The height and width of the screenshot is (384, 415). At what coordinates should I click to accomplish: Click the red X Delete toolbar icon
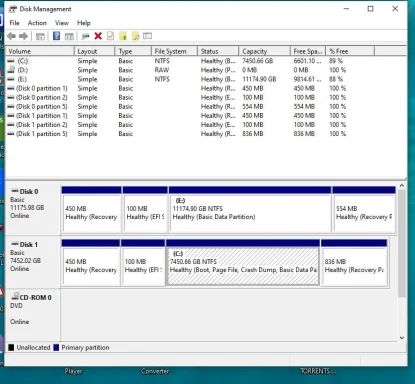98,36
